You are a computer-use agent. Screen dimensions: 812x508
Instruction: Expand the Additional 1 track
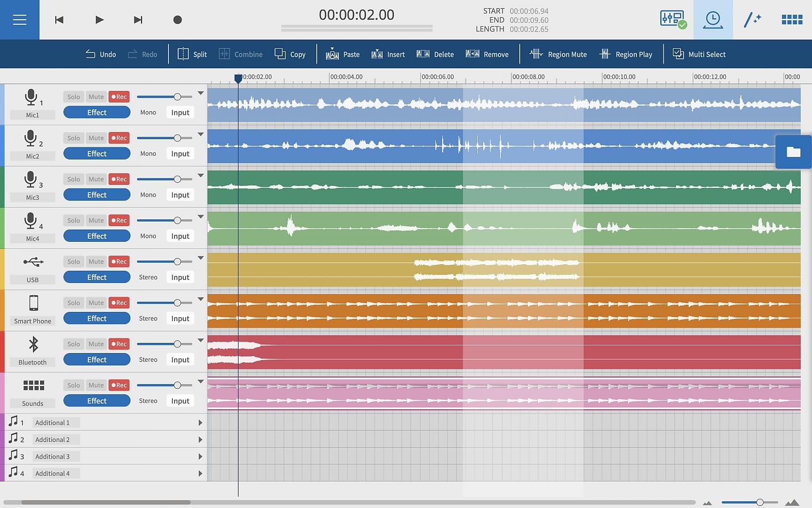pyautogui.click(x=200, y=423)
